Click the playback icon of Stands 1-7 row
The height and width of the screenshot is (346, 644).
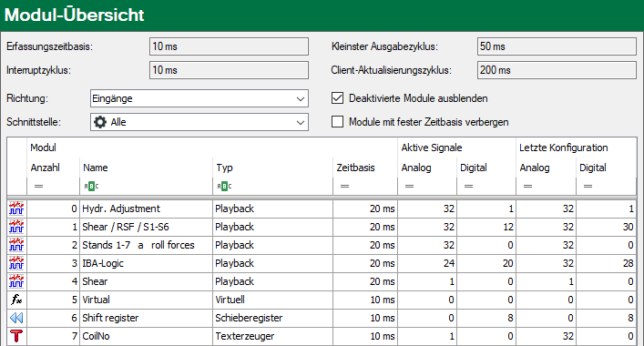pyautogui.click(x=16, y=245)
